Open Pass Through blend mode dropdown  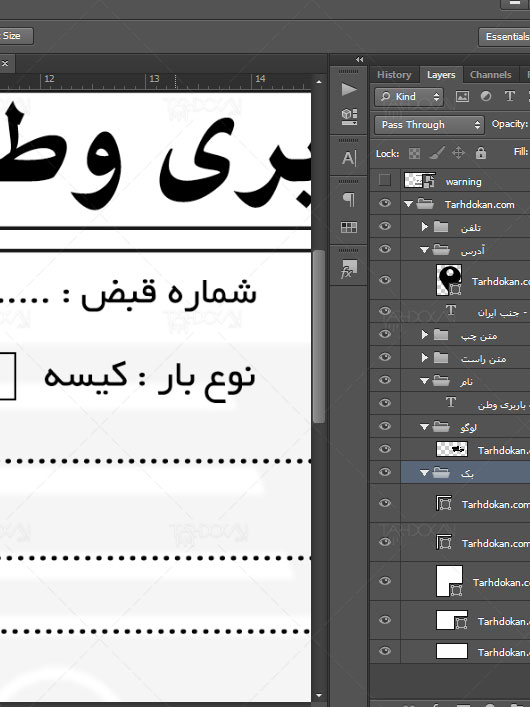pos(429,125)
